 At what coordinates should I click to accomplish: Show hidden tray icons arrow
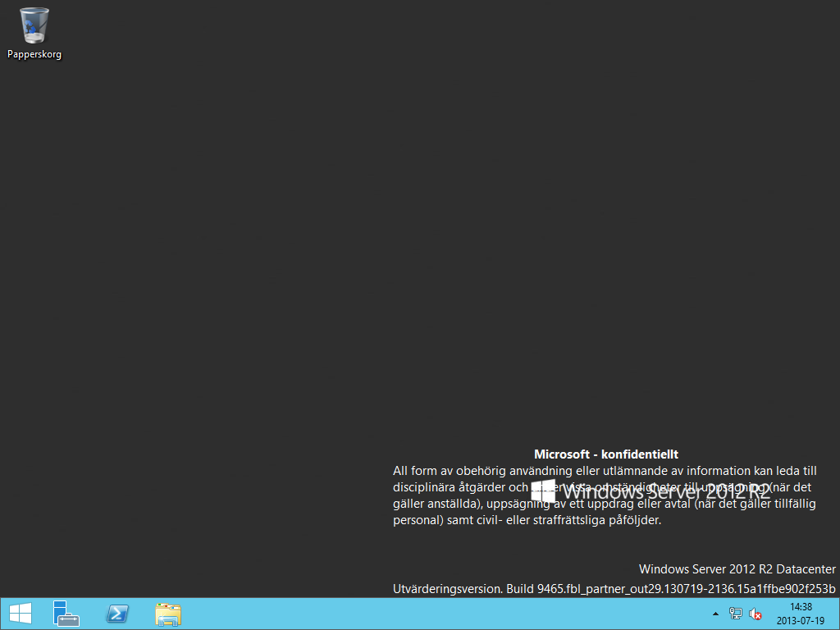[715, 614]
